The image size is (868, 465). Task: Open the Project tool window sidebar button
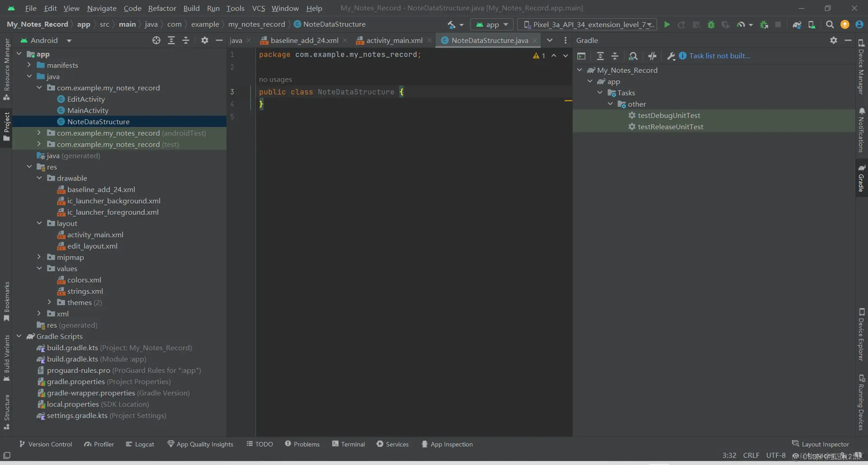click(x=6, y=126)
